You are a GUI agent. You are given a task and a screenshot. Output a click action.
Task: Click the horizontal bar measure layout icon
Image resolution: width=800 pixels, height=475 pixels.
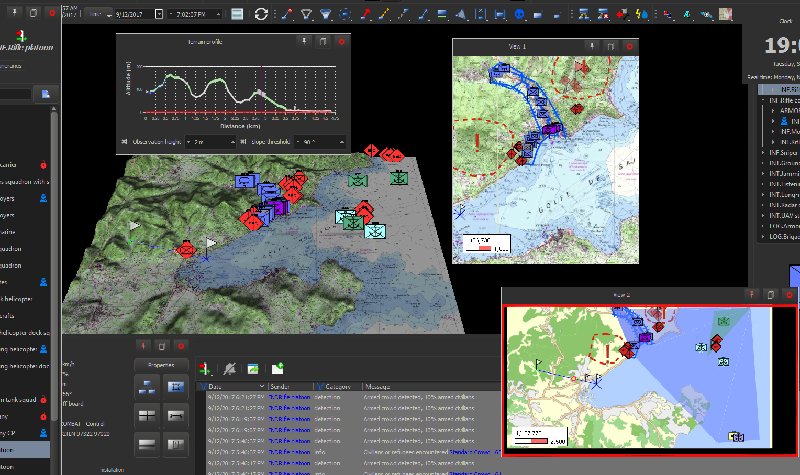(x=176, y=416)
